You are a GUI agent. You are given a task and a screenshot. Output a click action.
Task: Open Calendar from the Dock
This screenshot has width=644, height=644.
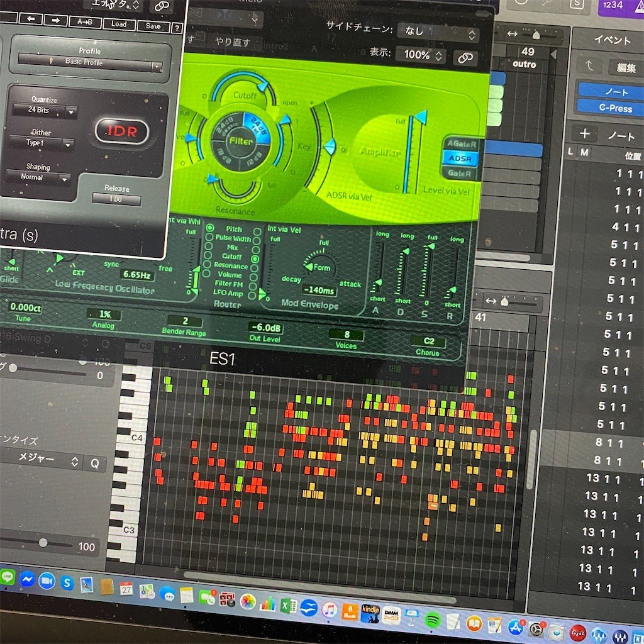126,589
